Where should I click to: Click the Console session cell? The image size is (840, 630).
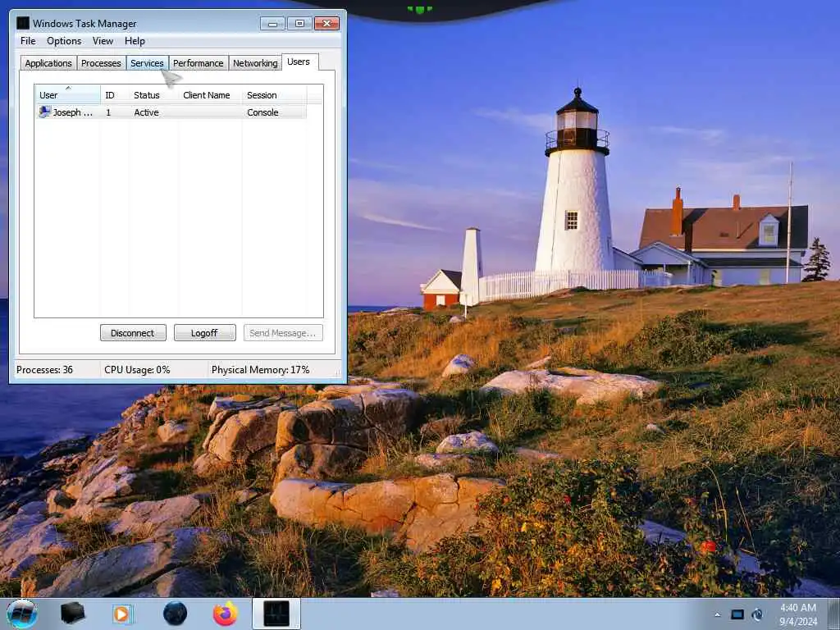coord(262,112)
